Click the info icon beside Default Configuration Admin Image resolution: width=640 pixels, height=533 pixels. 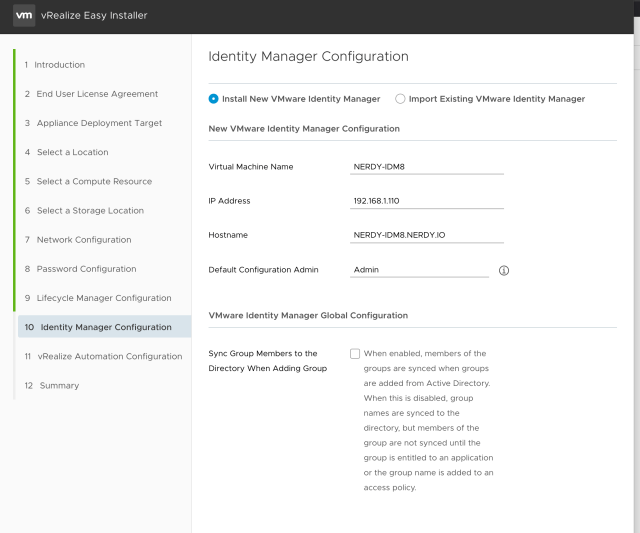click(x=504, y=270)
